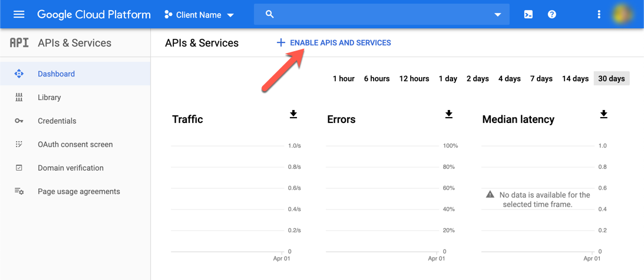
Task: Click the Errors chart area
Action: click(x=383, y=199)
